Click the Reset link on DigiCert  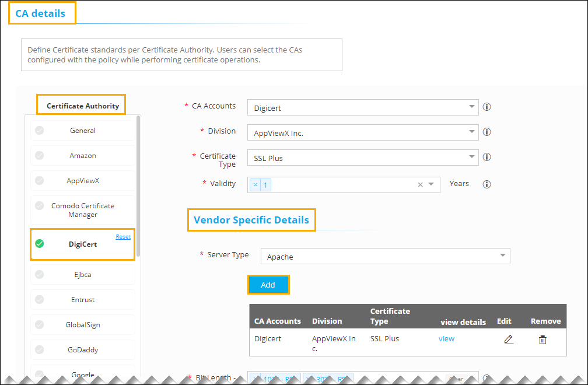(x=123, y=237)
